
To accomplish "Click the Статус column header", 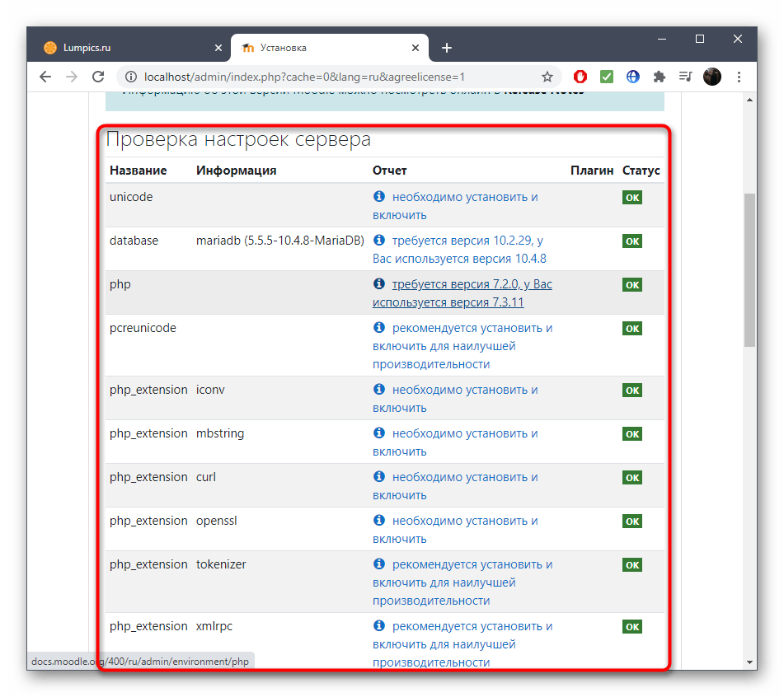I will pyautogui.click(x=641, y=171).
